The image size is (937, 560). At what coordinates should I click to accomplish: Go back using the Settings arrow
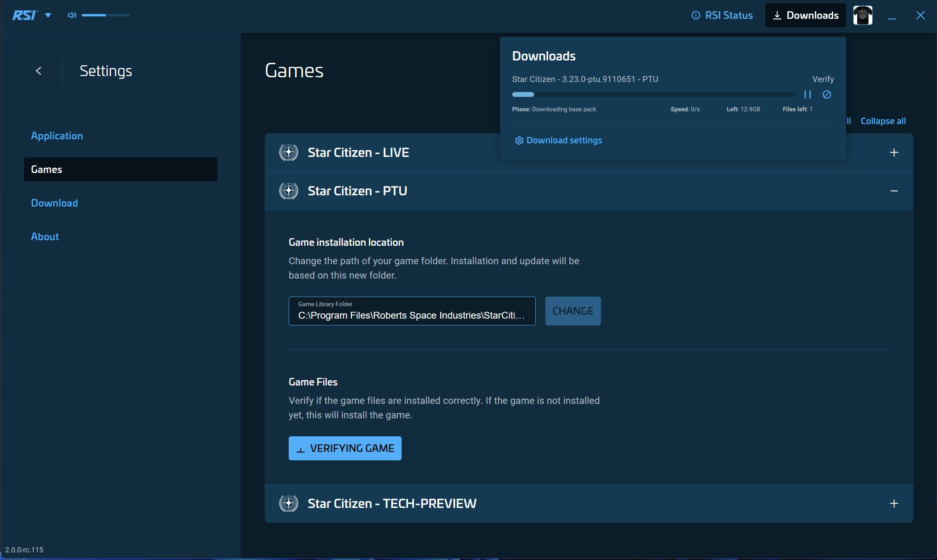[x=38, y=71]
